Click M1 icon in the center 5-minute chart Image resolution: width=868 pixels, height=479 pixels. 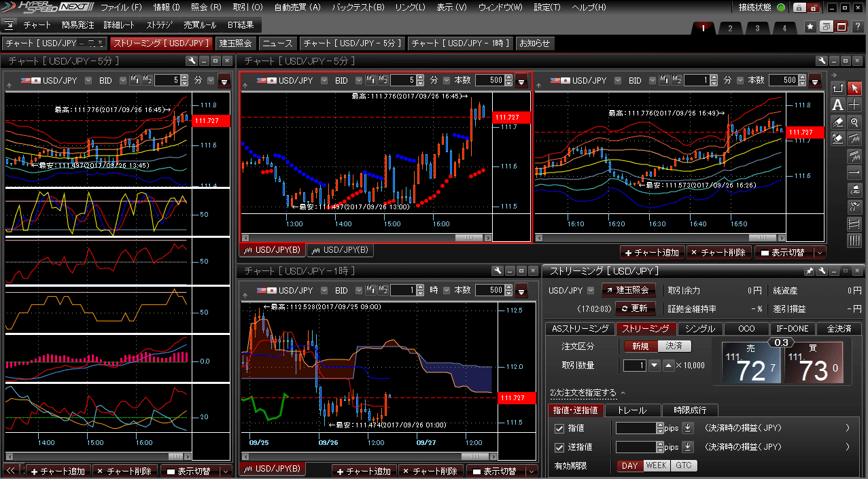(x=370, y=80)
